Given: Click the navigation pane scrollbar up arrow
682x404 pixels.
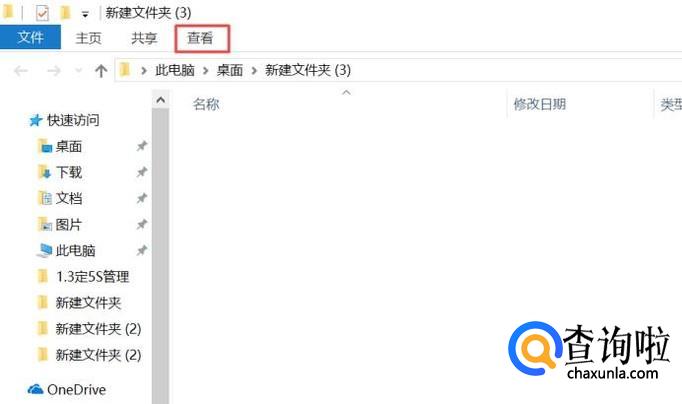Looking at the screenshot, I should click(160, 100).
